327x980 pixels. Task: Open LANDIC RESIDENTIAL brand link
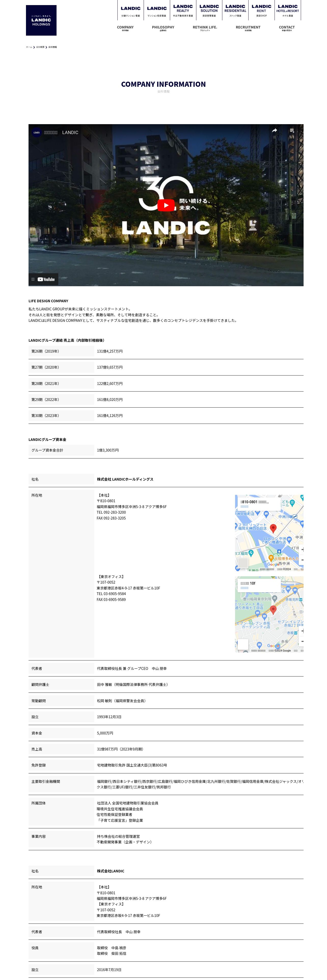[235, 11]
